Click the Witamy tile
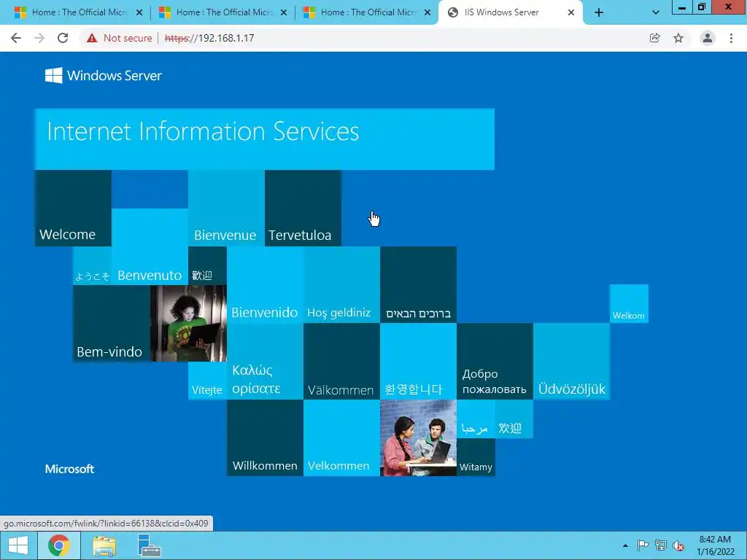The width and height of the screenshot is (747, 560). [x=476, y=457]
